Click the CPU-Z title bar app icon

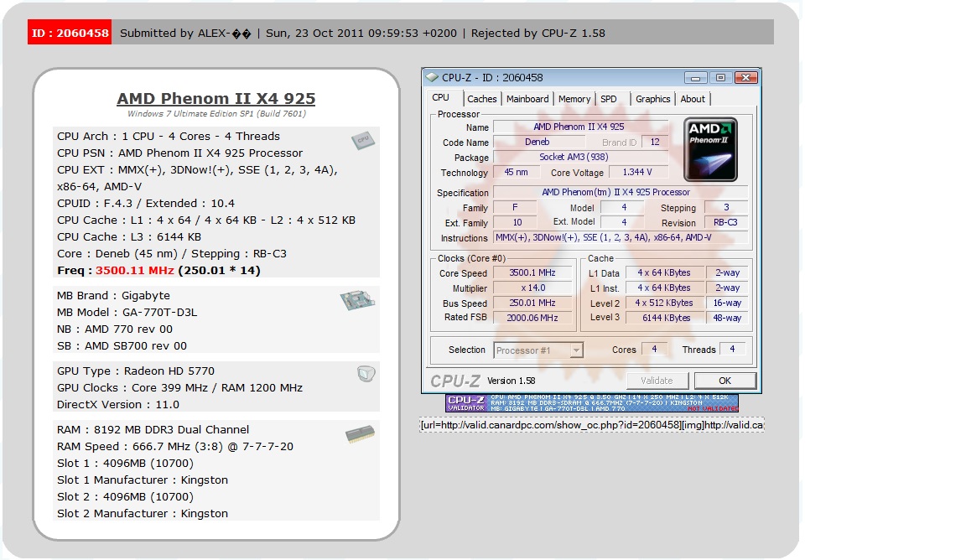tap(432, 78)
